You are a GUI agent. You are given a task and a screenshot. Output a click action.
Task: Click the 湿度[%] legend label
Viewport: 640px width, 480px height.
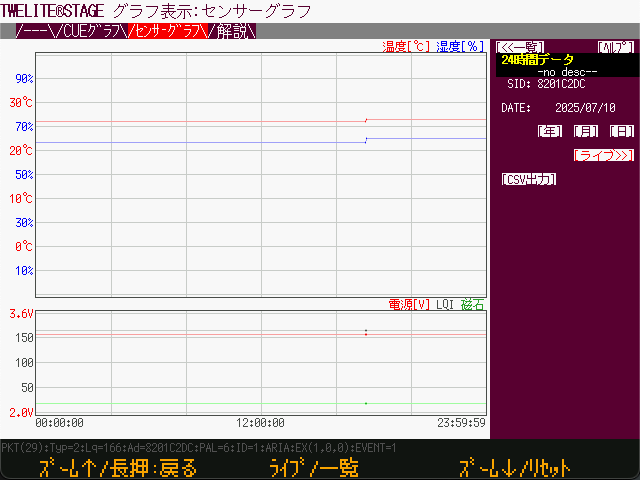460,47
